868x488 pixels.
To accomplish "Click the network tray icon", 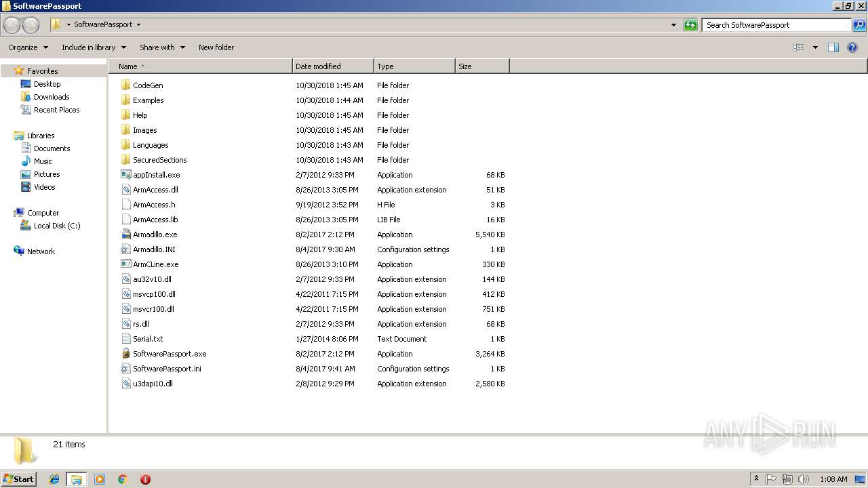I will (x=787, y=479).
